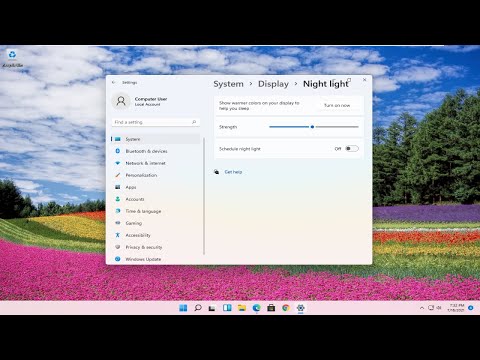Click the Gaming controller icon
The height and width of the screenshot is (360, 480).
coord(118,223)
